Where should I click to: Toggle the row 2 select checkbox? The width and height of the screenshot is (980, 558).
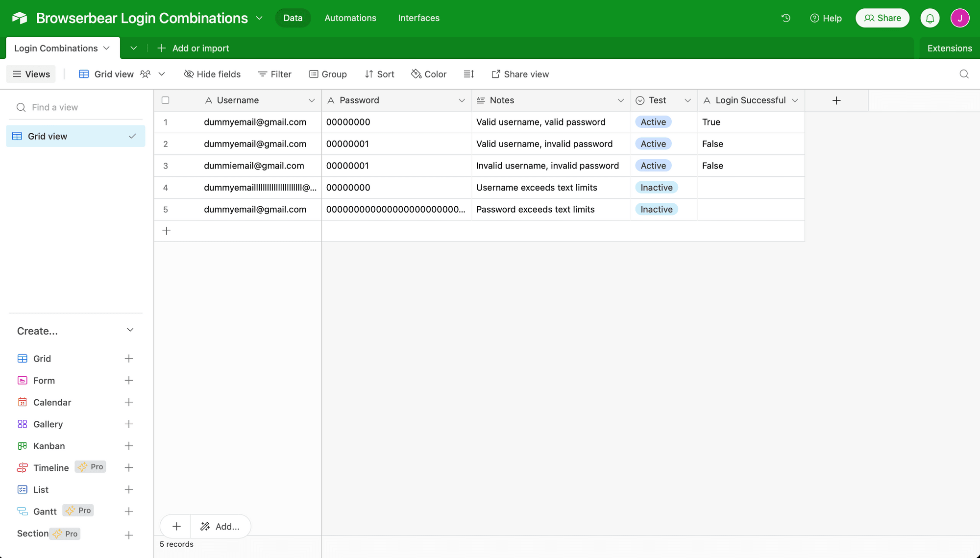tap(166, 144)
